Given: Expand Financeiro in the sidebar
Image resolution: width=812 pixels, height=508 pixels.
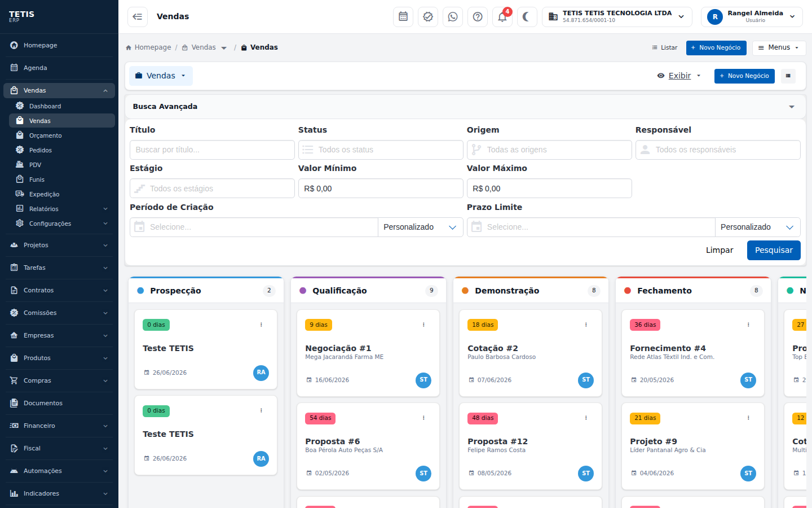Looking at the screenshot, I should pyautogui.click(x=59, y=426).
